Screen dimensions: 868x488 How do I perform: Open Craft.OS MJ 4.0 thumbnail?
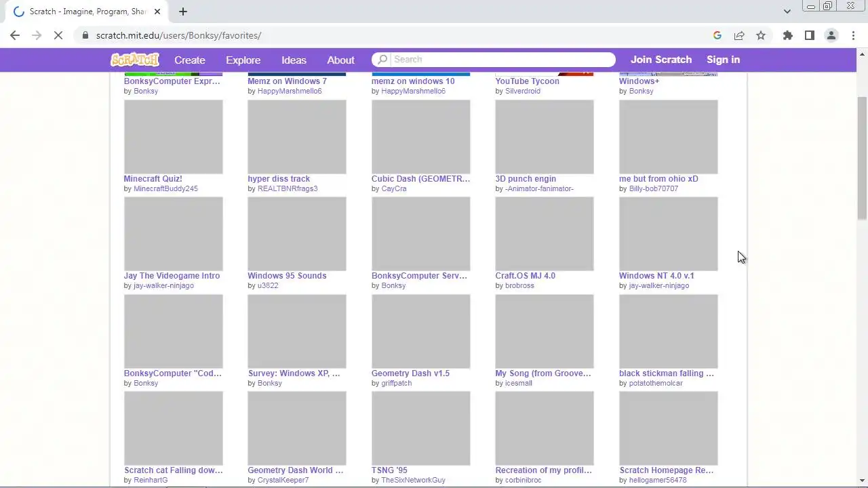(545, 234)
